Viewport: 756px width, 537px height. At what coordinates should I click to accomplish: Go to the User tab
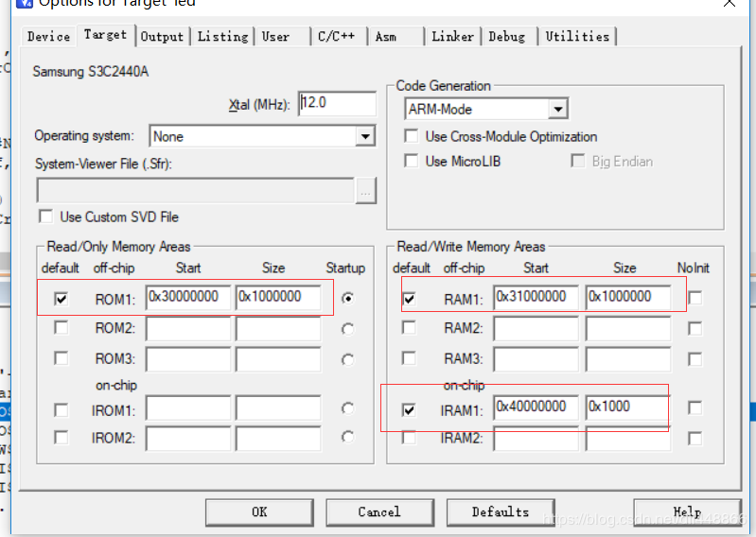282,37
